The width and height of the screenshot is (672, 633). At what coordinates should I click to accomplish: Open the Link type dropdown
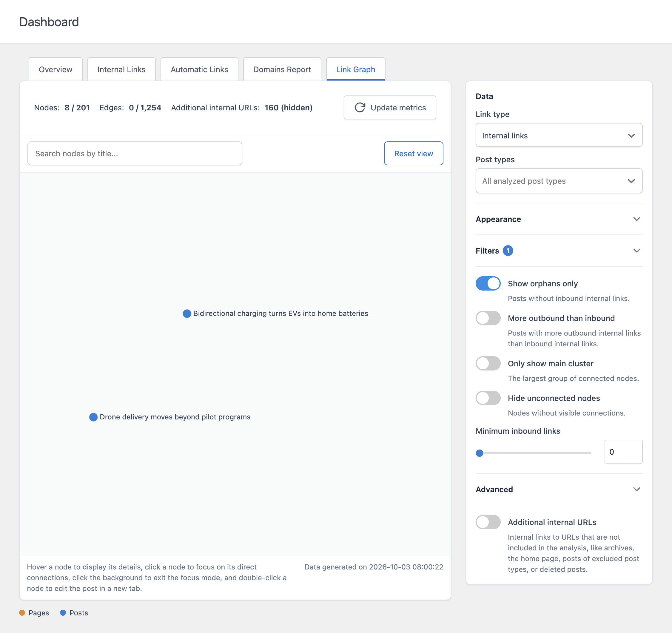559,135
